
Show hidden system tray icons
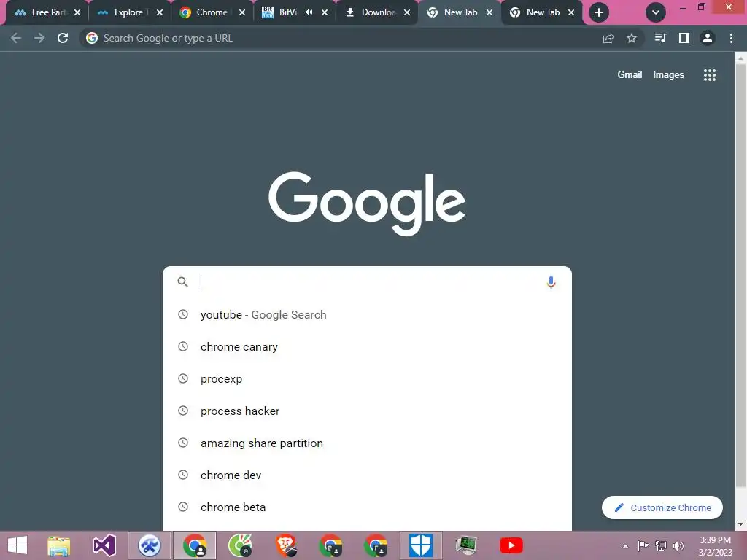625,546
